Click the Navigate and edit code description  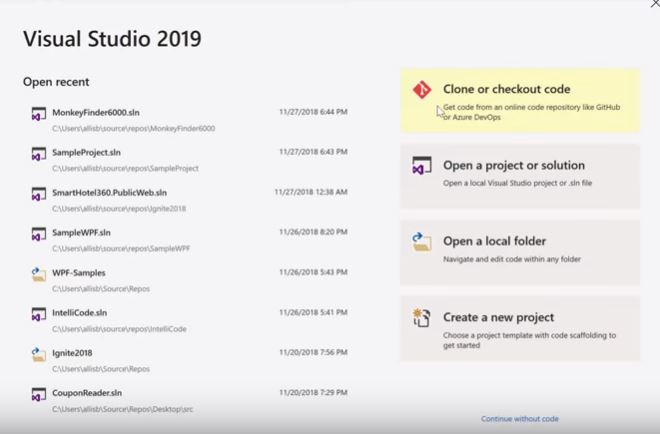pyautogui.click(x=512, y=259)
